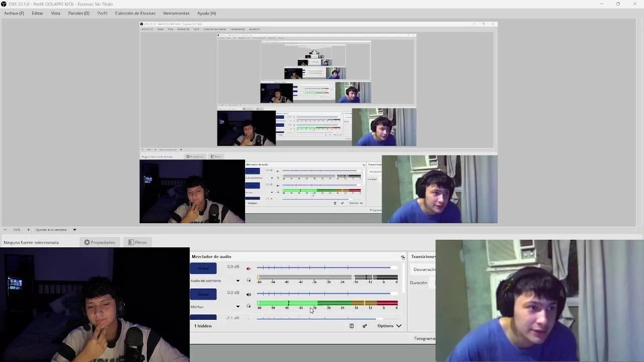
Task: Open the Desvanecimiento transition dropdown
Action: pos(424,269)
